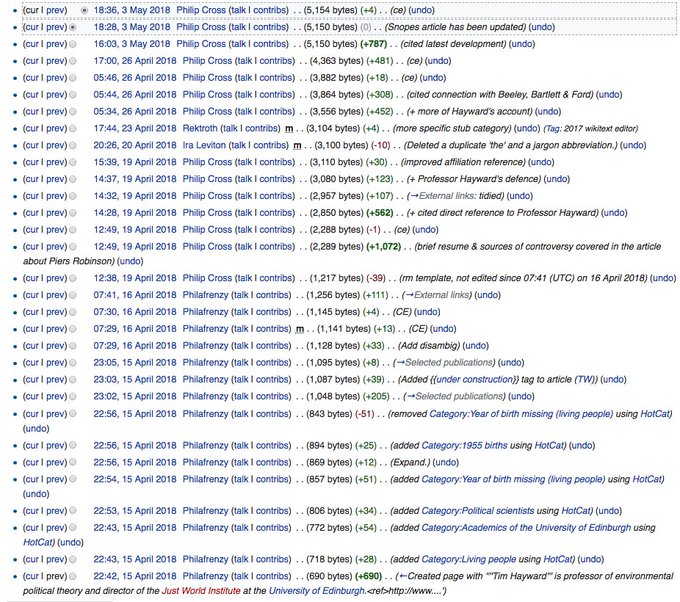Open 'Category:1955 births' link
Screen dimensions: 680x602
(x=464, y=445)
